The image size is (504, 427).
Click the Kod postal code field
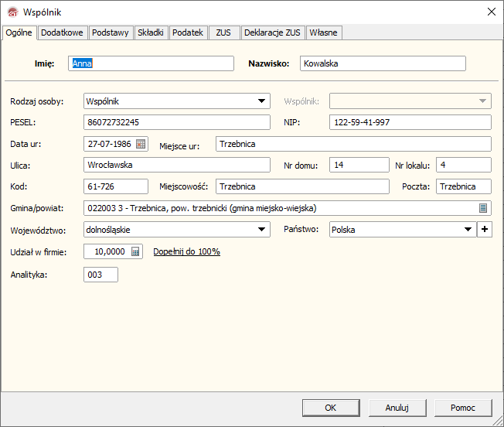click(116, 186)
